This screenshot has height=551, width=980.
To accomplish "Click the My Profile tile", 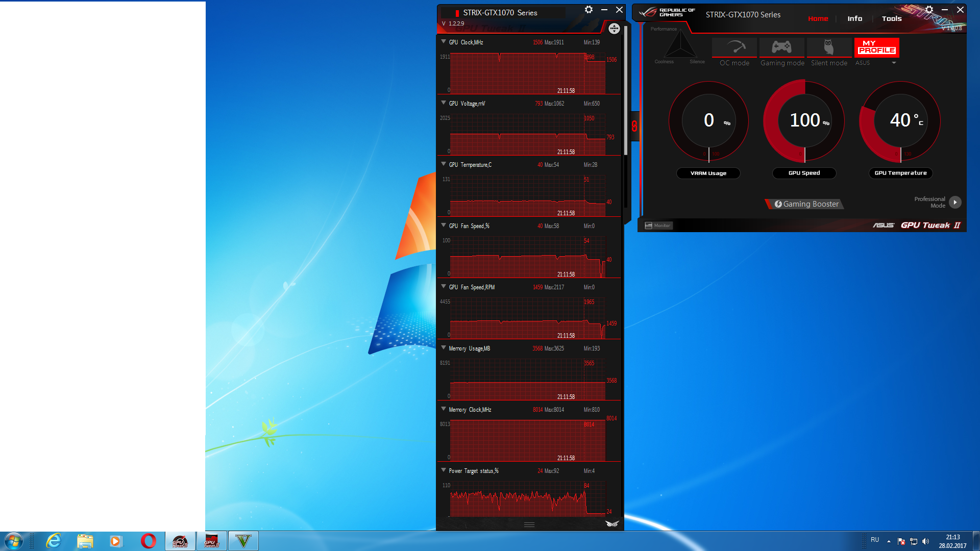I will coord(876,47).
